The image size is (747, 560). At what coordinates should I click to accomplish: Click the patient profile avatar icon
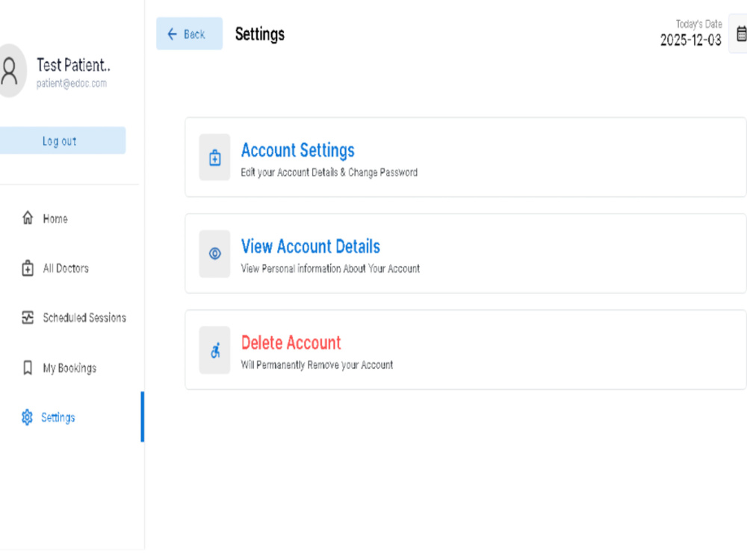pyautogui.click(x=10, y=71)
